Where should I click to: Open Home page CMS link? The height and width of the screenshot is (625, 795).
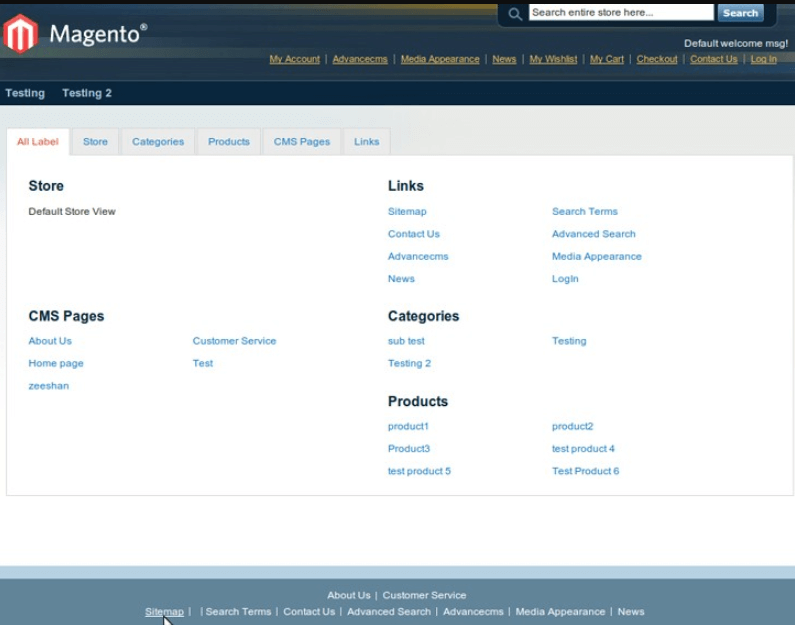coord(56,363)
